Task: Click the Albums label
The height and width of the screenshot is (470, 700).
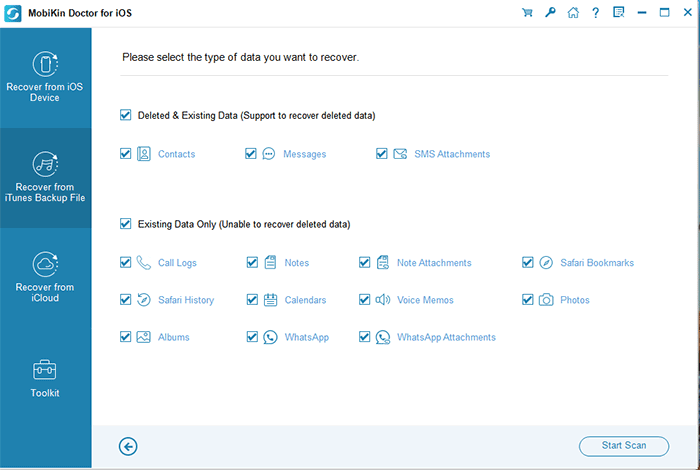Action: [x=174, y=337]
